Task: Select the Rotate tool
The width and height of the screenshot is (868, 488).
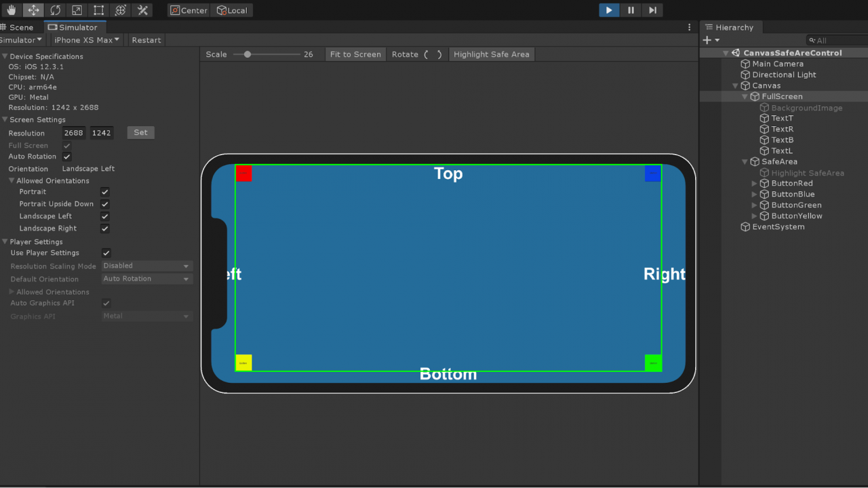Action: [55, 10]
